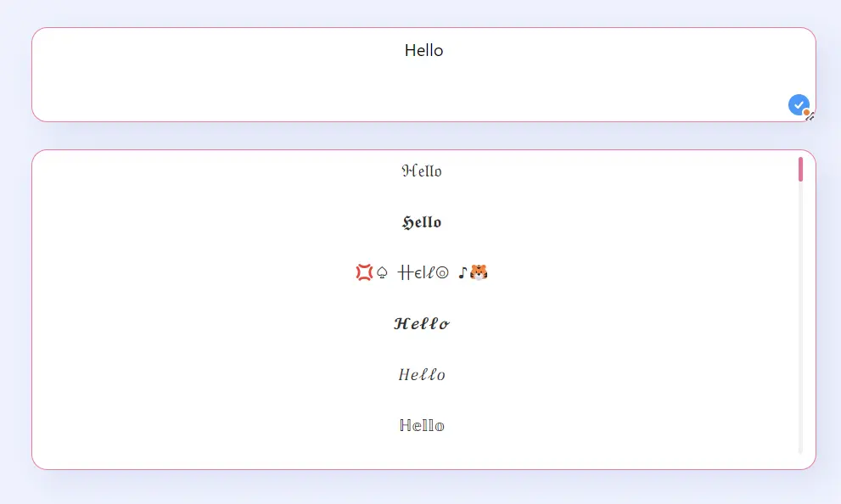Select the bold gothic Hello variant
Image resolution: width=841 pixels, height=504 pixels.
(422, 221)
